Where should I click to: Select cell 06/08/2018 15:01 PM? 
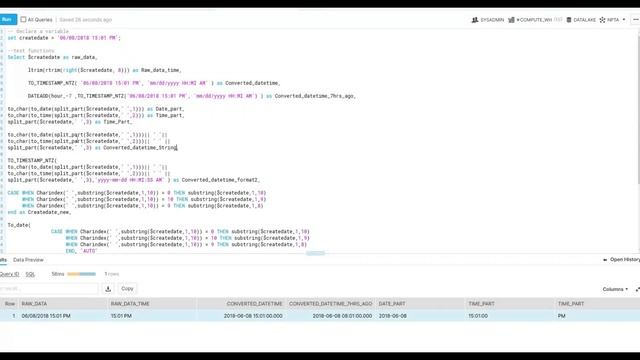point(46,316)
